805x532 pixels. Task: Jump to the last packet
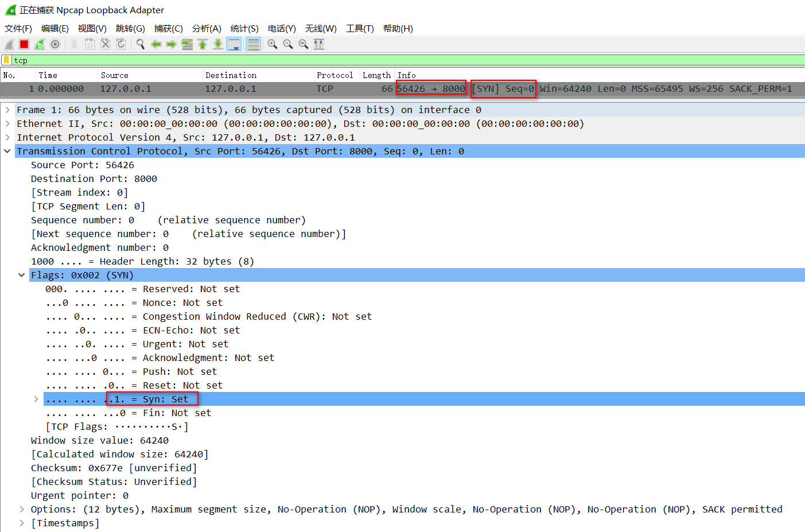[x=218, y=44]
